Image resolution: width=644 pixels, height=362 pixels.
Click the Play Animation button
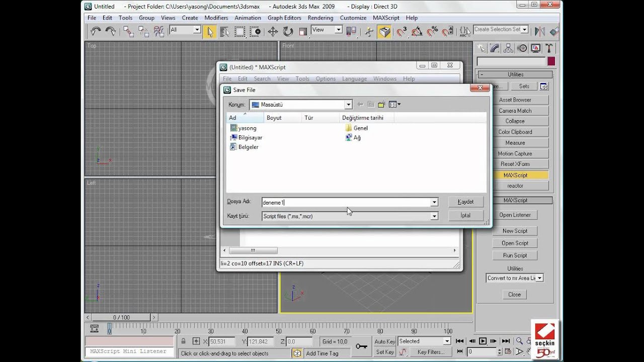pos(482,341)
